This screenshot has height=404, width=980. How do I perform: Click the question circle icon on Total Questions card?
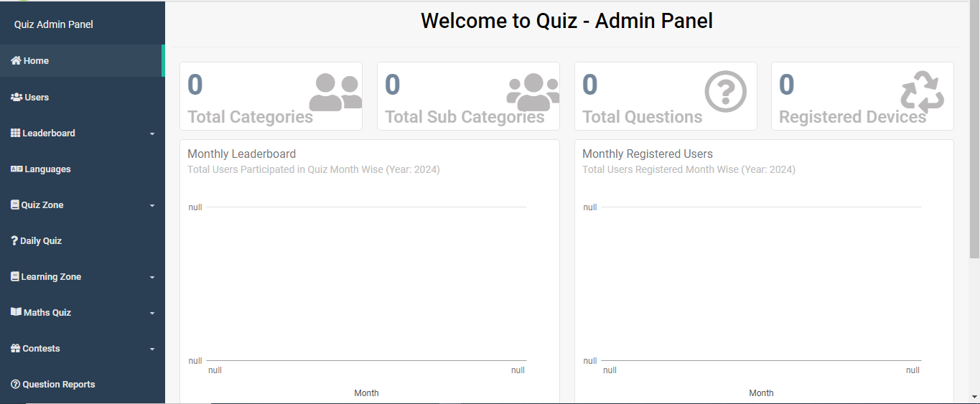(x=725, y=92)
